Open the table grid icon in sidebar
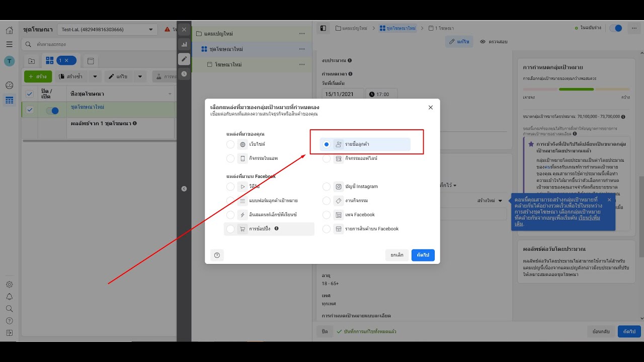Viewport: 644px width, 362px height. tap(9, 100)
